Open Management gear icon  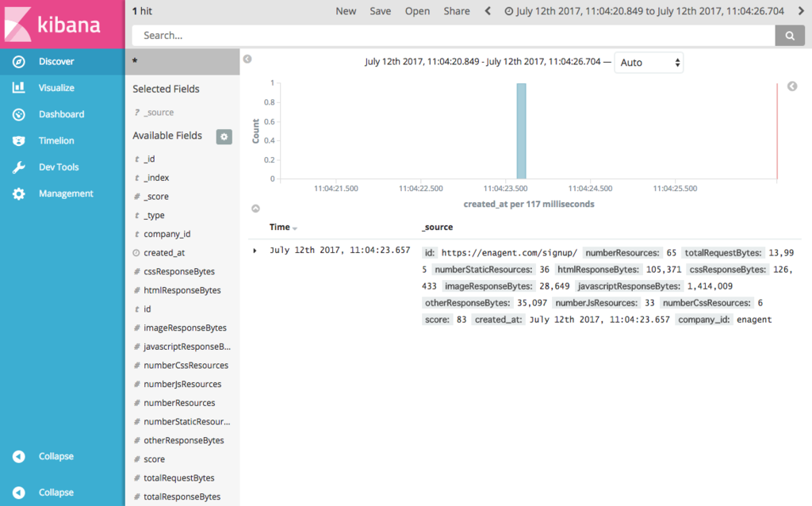(19, 194)
